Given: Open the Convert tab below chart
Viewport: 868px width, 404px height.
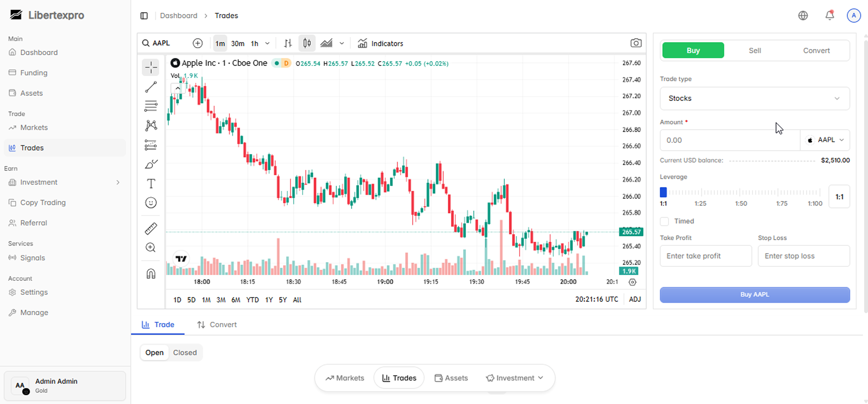Looking at the screenshot, I should (217, 325).
